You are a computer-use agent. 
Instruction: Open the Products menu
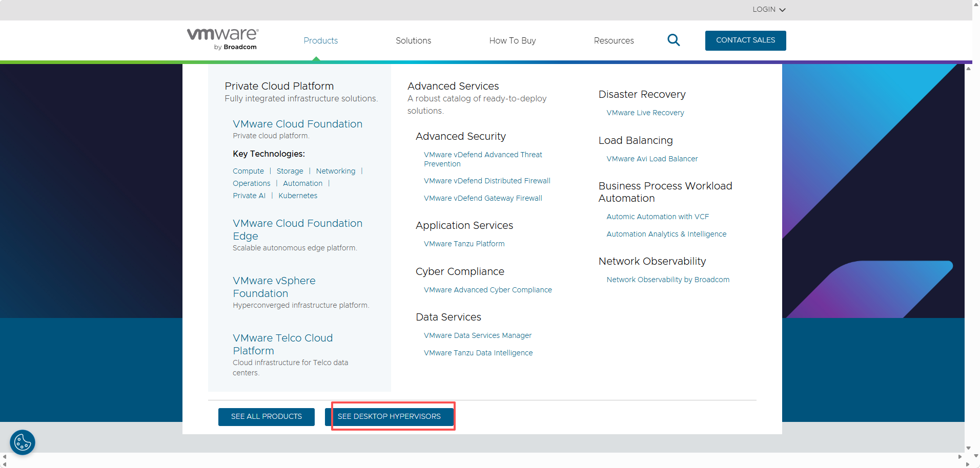tap(320, 40)
